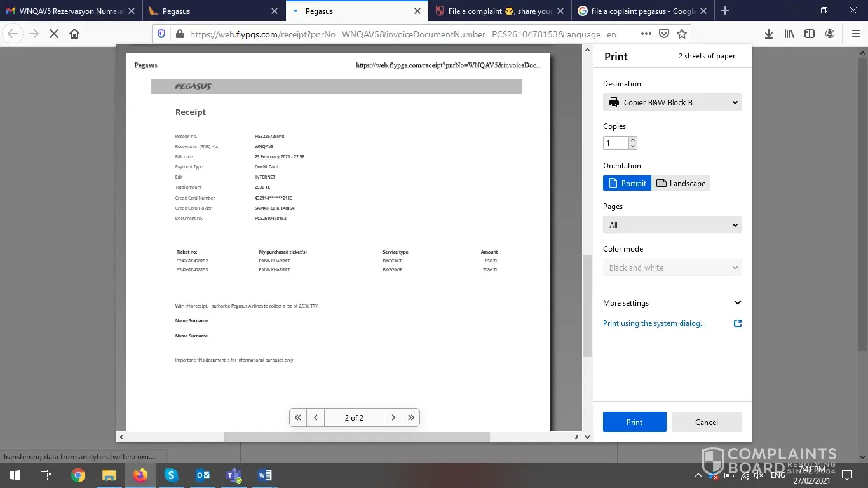This screenshot has height=488, width=868.
Task: Open the Pages range dropdown
Action: (672, 225)
